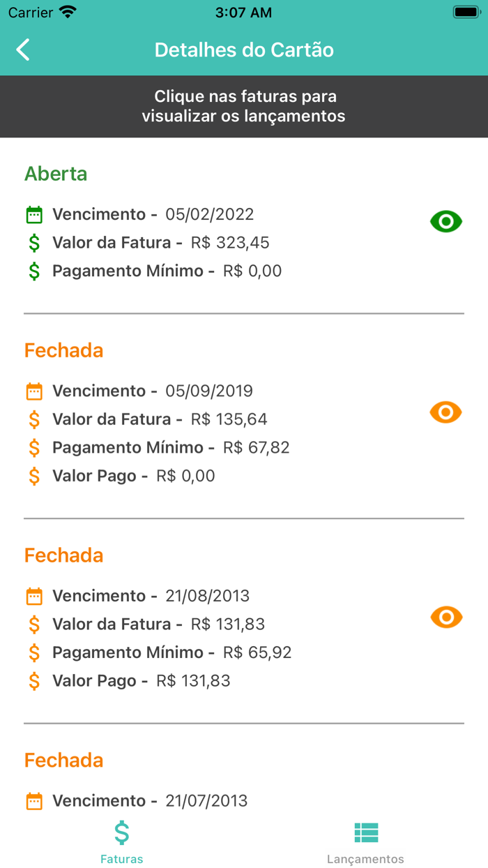Tap the dollar icon beside Pagamento Mínimo R$ 0,00
Image resolution: width=488 pixels, height=868 pixels.
click(x=36, y=271)
